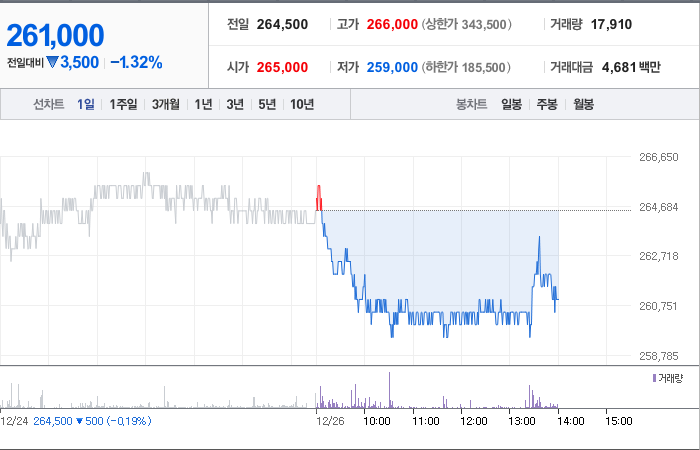Display the 10년 line chart
Screen dimensions: 700x450
tap(302, 104)
